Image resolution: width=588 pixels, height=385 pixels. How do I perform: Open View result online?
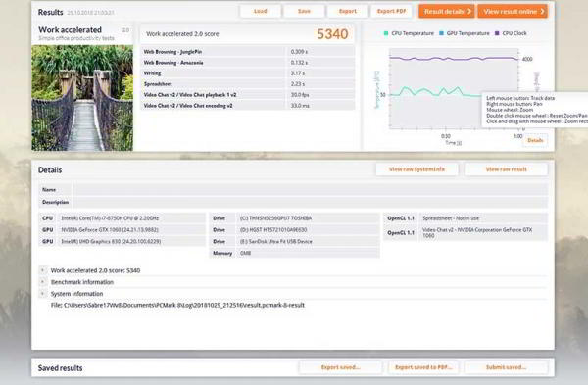[x=513, y=11]
